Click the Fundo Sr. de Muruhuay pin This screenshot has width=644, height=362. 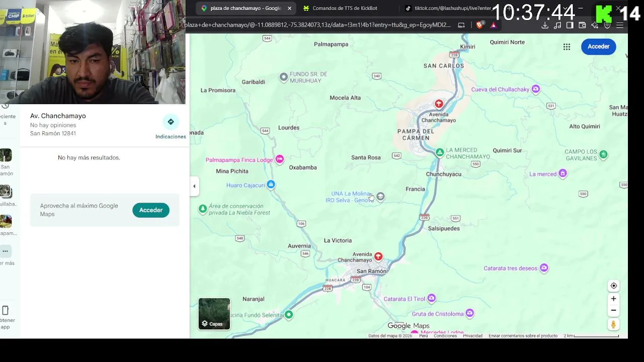tap(284, 77)
